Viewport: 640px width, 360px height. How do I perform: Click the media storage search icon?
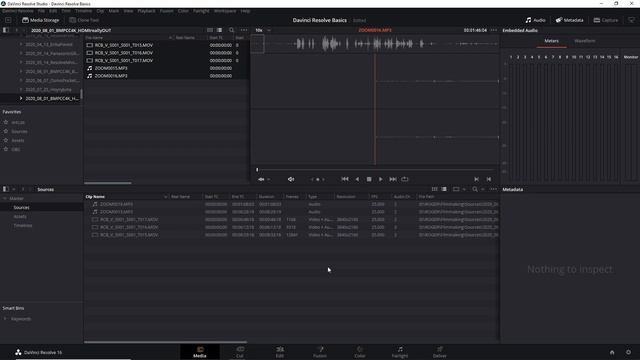coord(232,30)
